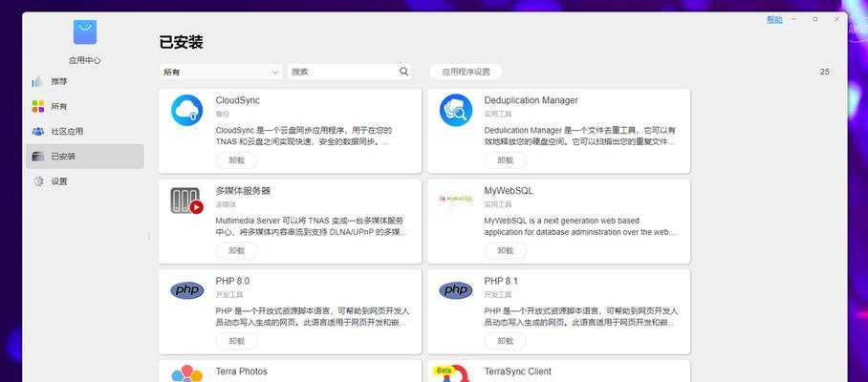Uninstall Deduplication Manager via 卸载 button
The image size is (868, 382).
click(x=505, y=160)
